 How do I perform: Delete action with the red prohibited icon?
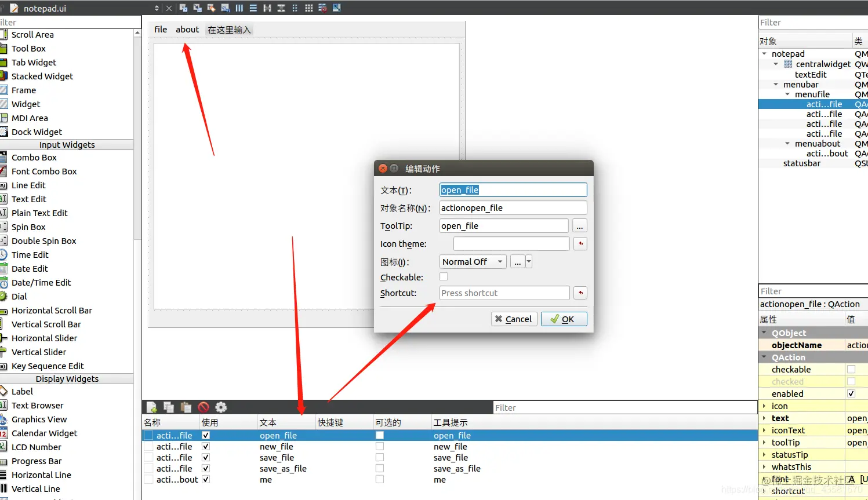[203, 407]
